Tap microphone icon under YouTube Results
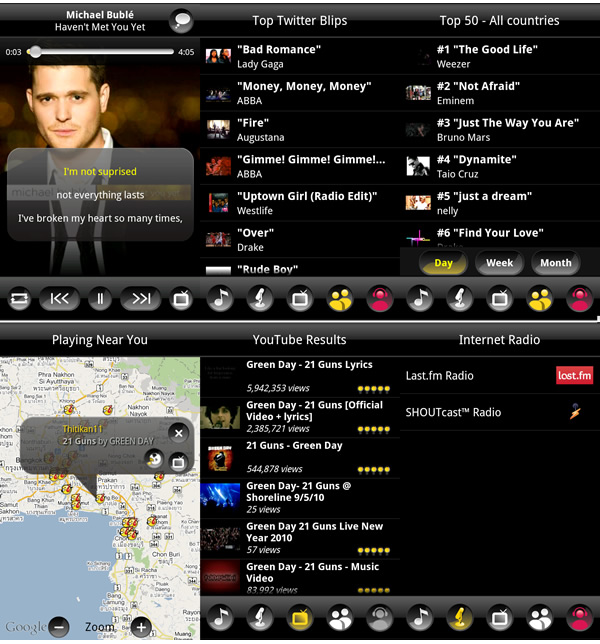Image resolution: width=600 pixels, height=644 pixels. 260,618
